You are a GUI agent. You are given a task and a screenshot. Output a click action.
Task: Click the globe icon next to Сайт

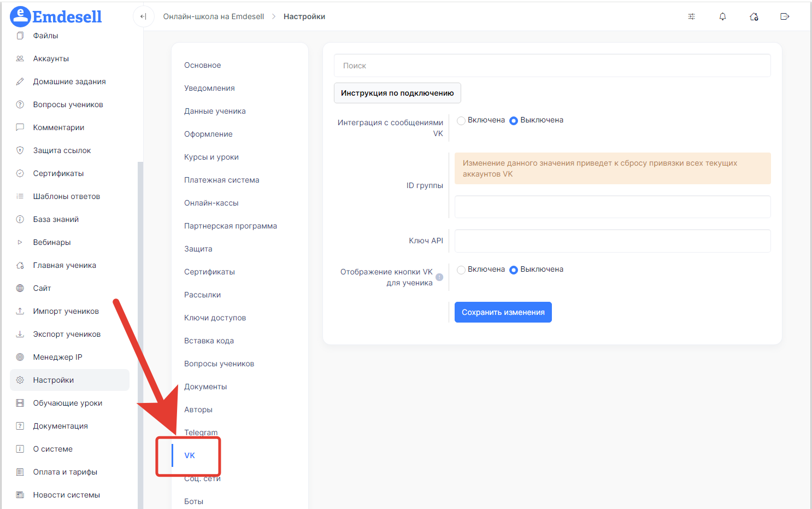tap(20, 288)
